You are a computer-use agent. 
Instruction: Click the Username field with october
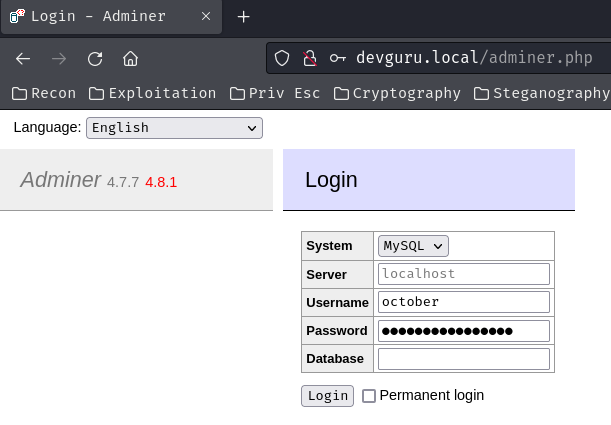[464, 302]
